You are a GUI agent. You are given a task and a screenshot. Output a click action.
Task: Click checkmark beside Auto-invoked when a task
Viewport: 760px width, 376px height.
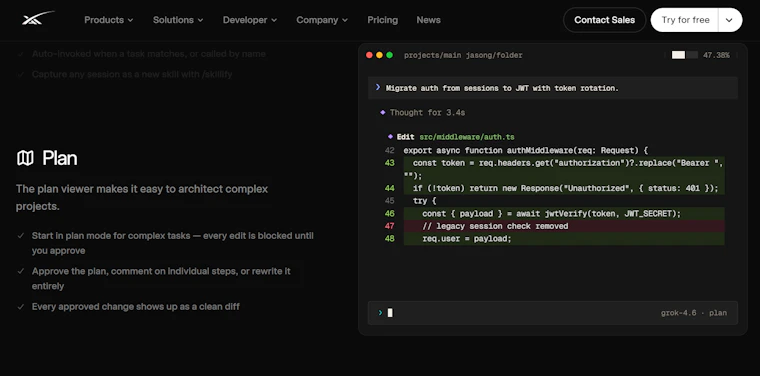pos(20,54)
